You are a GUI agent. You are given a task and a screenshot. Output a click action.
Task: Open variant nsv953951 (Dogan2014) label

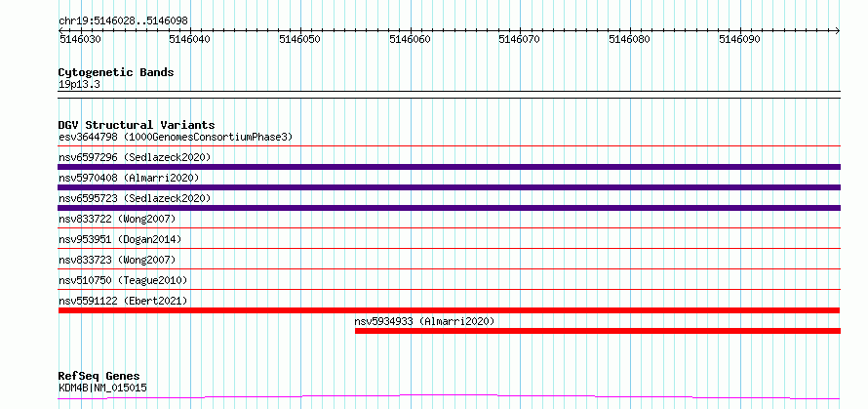pyautogui.click(x=120, y=239)
